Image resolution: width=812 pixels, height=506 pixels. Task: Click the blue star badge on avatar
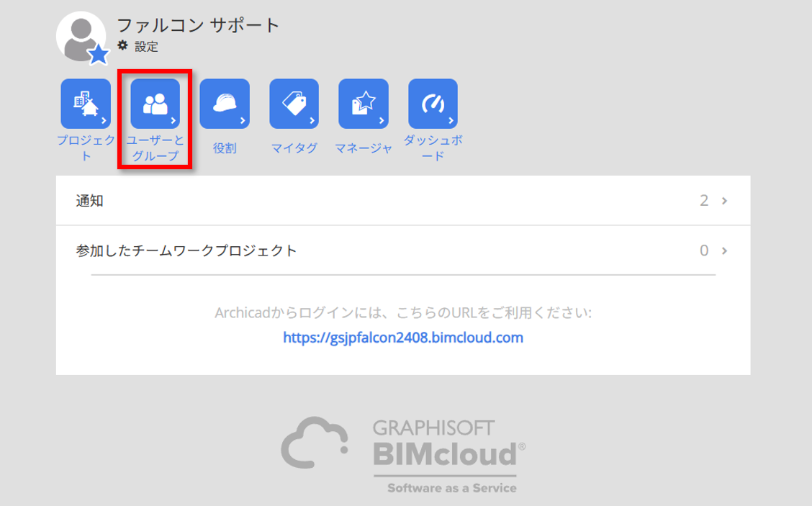point(98,54)
